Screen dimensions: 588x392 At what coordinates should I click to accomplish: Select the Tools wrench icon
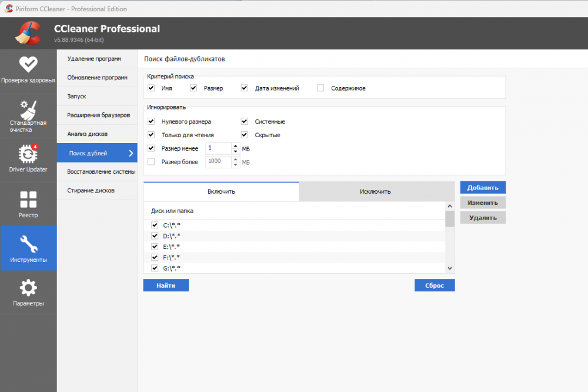click(28, 244)
